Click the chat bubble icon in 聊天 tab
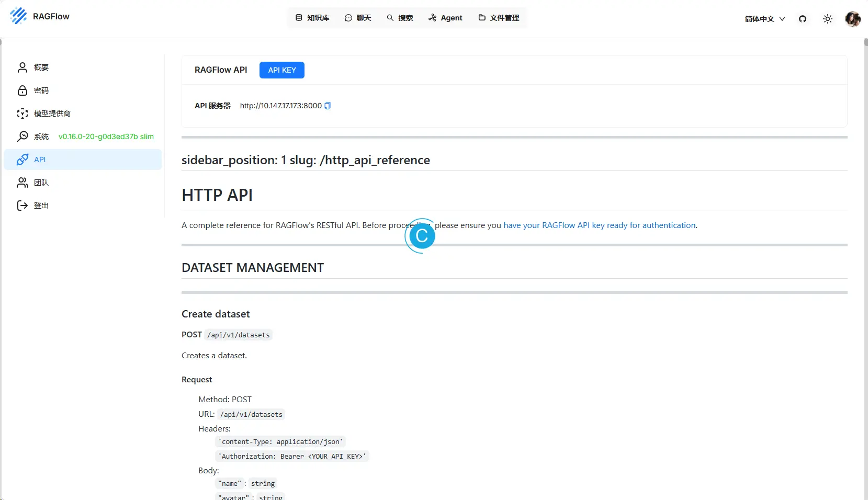 click(x=348, y=18)
